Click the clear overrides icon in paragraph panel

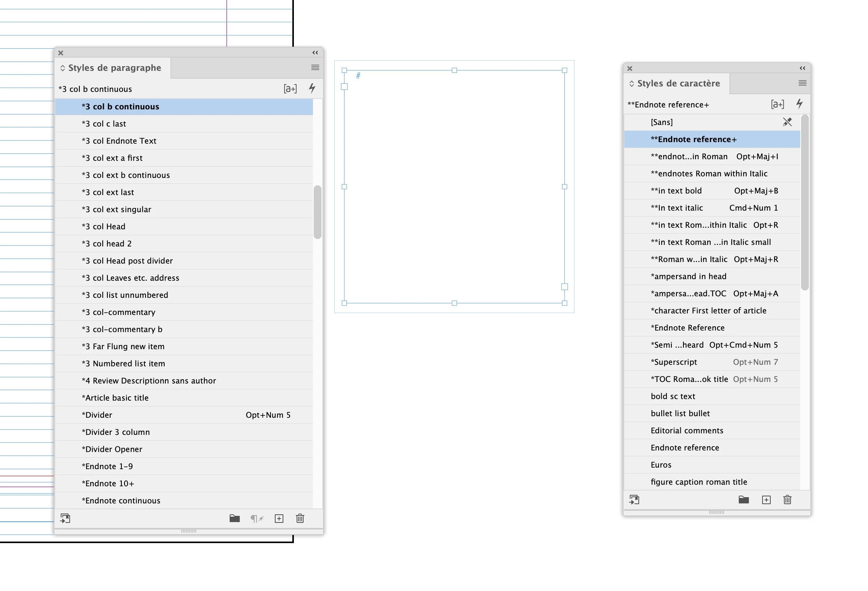[x=257, y=518]
